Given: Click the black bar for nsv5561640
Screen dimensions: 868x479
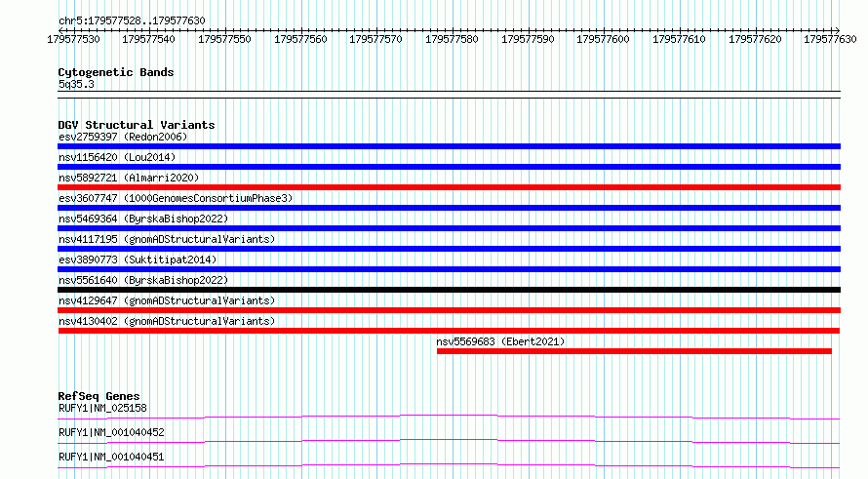Looking at the screenshot, I should coord(449,290).
